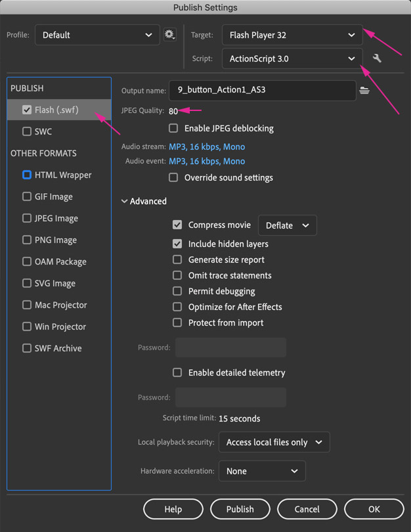Check the Protect from import option
Image resolution: width=411 pixels, height=532 pixels.
tap(177, 322)
